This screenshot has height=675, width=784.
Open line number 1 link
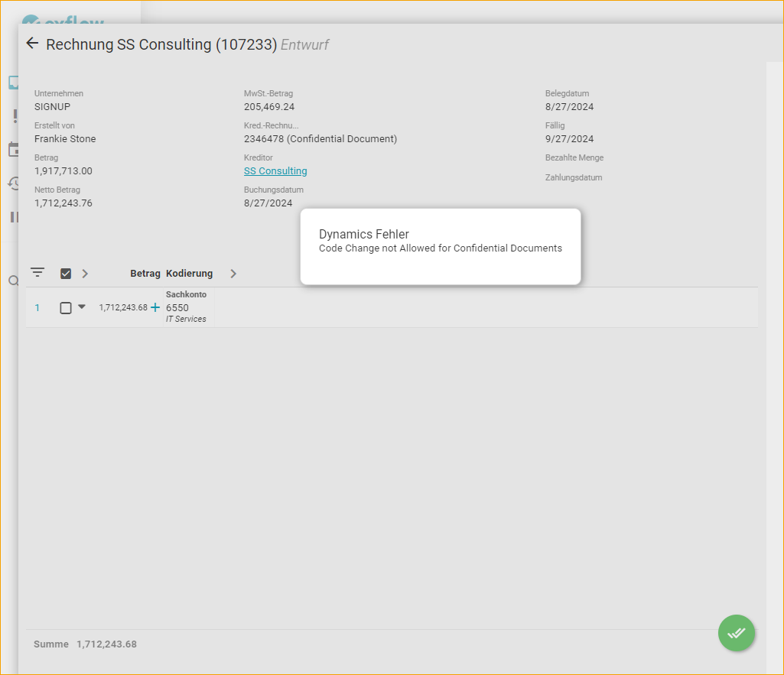(37, 308)
